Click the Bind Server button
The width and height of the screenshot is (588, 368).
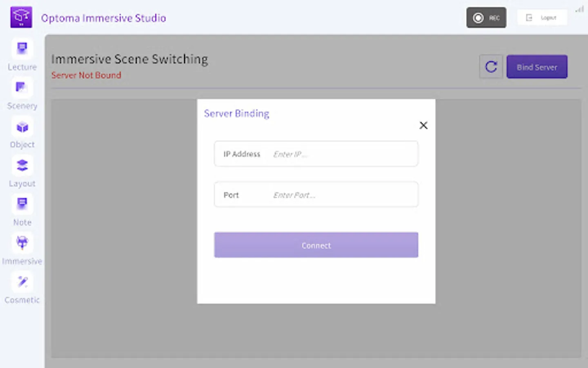tap(537, 67)
